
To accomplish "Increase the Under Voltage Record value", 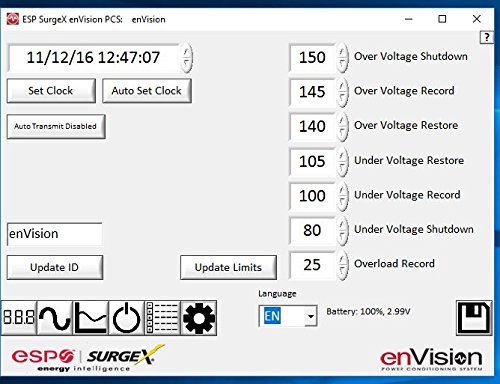I will click(x=342, y=189).
